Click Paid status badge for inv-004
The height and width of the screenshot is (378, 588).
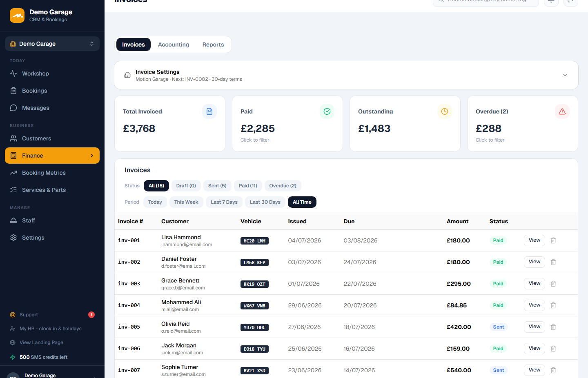coord(498,305)
